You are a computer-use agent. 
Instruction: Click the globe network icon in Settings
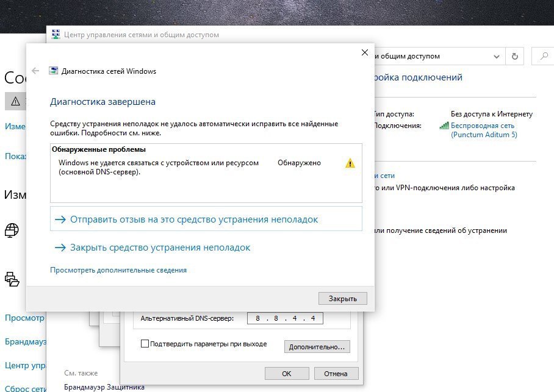12,230
